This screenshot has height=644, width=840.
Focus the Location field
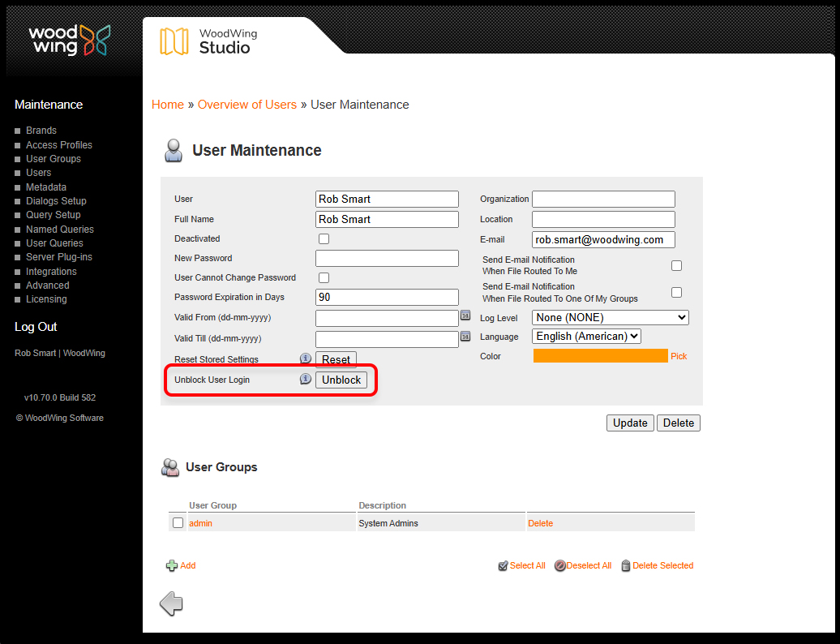[x=603, y=219]
